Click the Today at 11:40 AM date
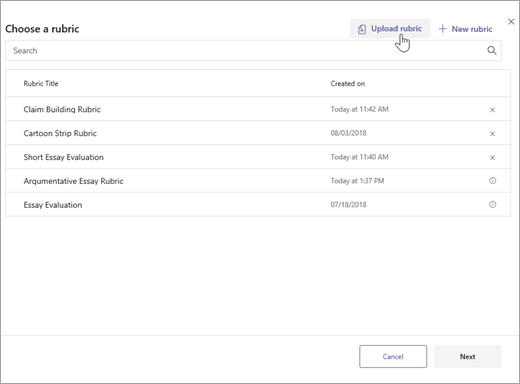 coord(359,157)
